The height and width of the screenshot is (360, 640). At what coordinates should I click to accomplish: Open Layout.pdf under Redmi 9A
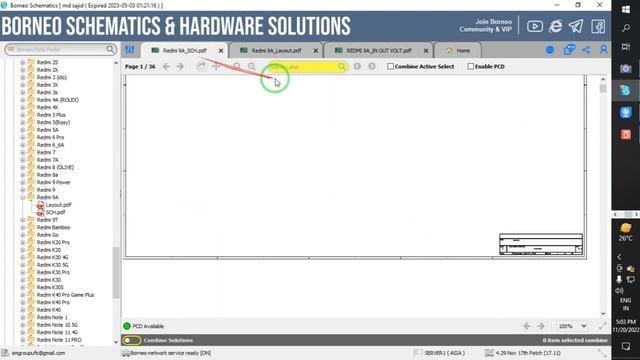58,205
